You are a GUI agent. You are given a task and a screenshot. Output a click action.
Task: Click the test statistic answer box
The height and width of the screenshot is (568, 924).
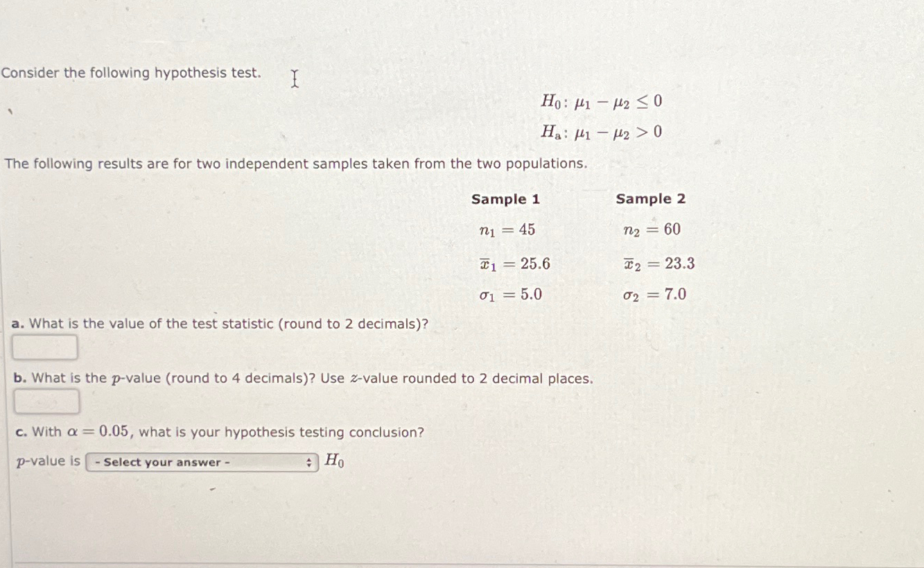click(x=45, y=347)
